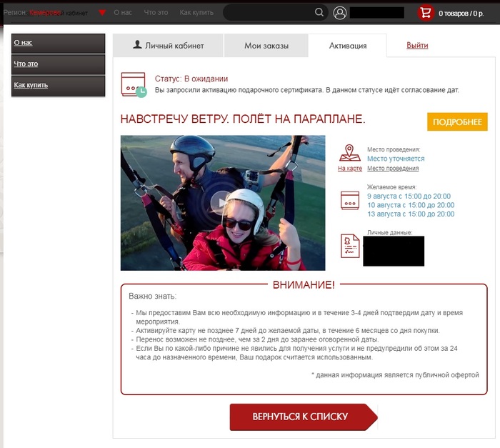Viewport: 500px width, 448px height.
Task: Click the map pin location icon
Action: tap(349, 153)
